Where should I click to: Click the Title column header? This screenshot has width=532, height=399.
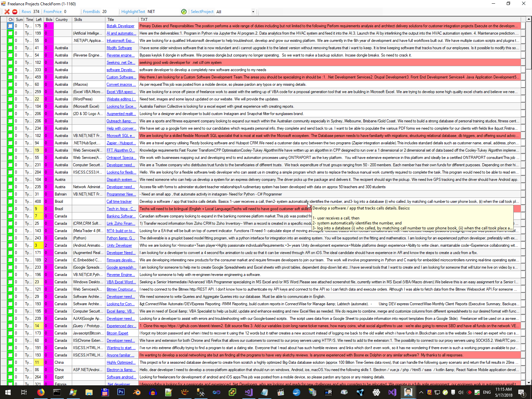click(122, 20)
